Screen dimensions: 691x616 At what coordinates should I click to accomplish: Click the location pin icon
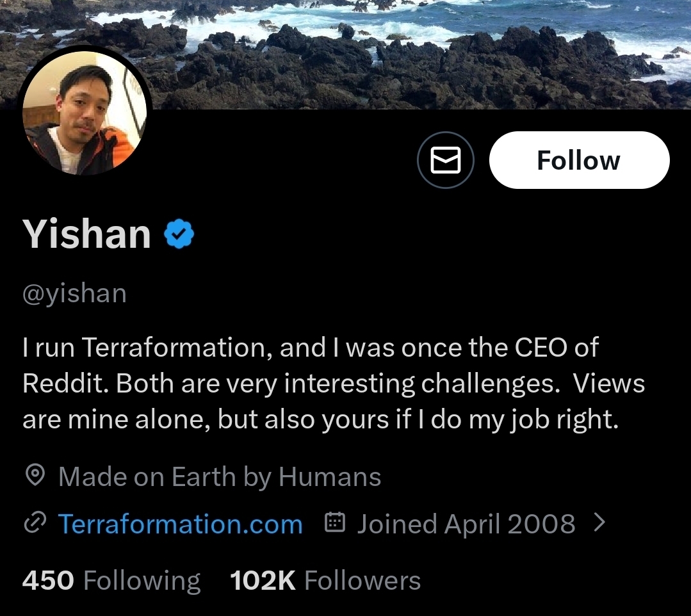[35, 476]
